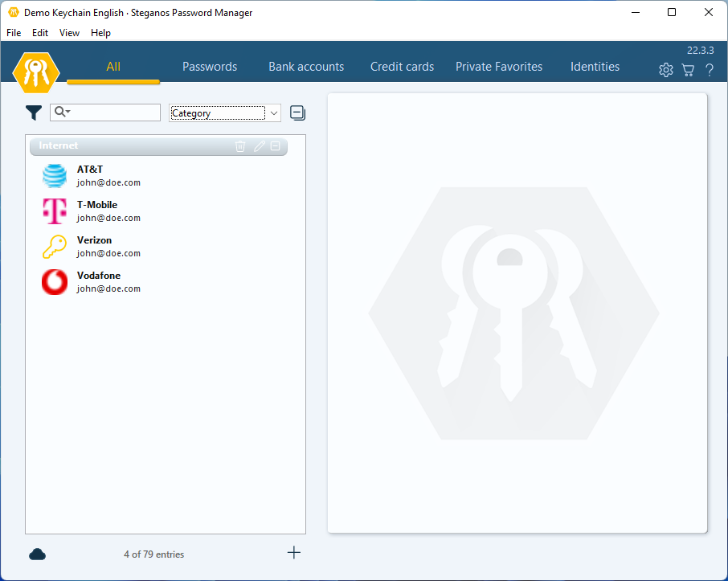Switch to the Identities tab

coord(595,67)
